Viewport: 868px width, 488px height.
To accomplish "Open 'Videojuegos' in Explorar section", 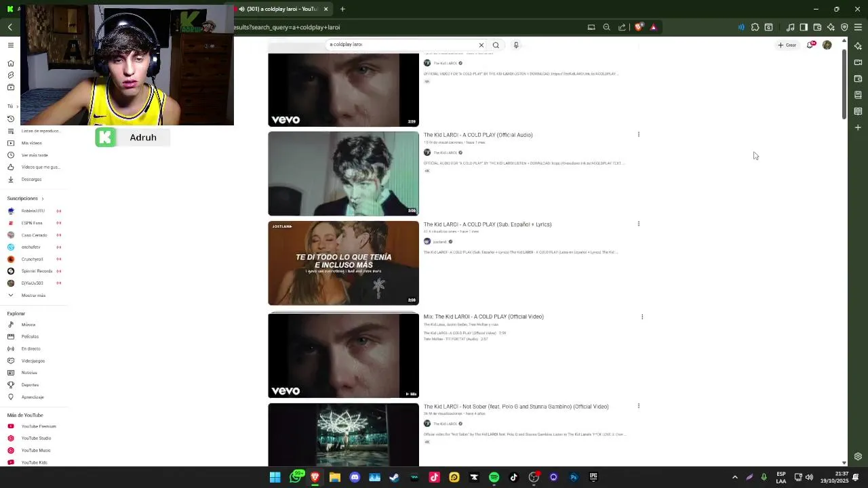I will (x=33, y=361).
